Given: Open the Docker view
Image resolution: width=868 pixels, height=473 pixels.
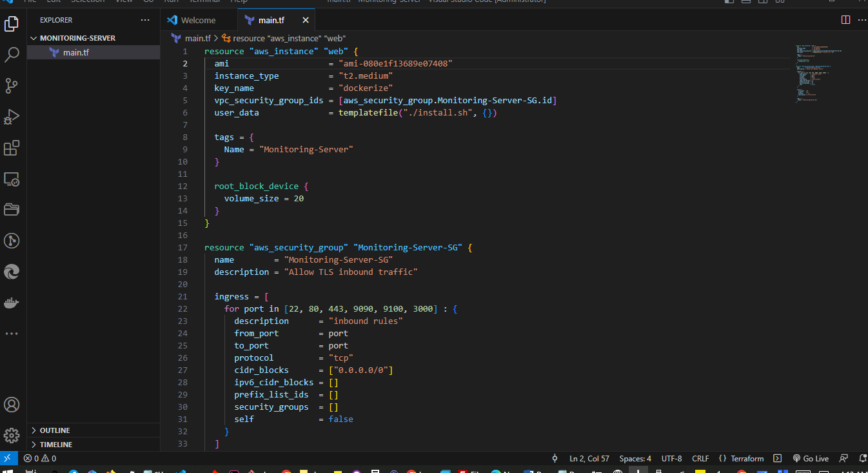Looking at the screenshot, I should 12,303.
